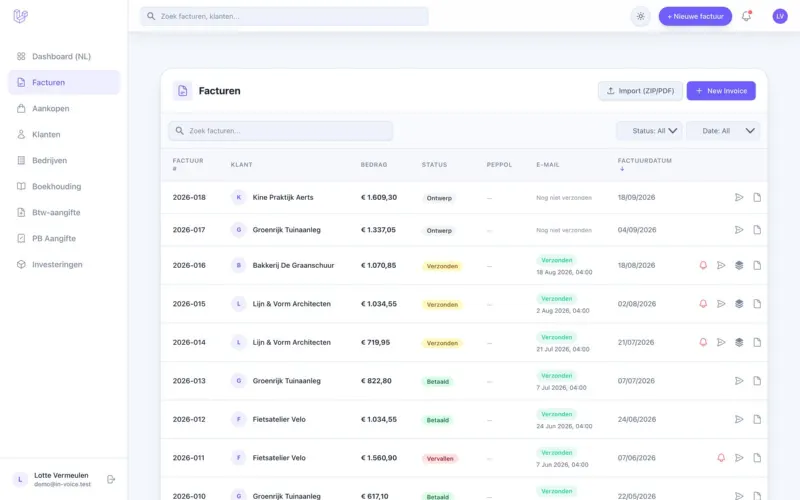
Task: Click the stack layers icon for invoice 2026-015
Action: pos(739,304)
